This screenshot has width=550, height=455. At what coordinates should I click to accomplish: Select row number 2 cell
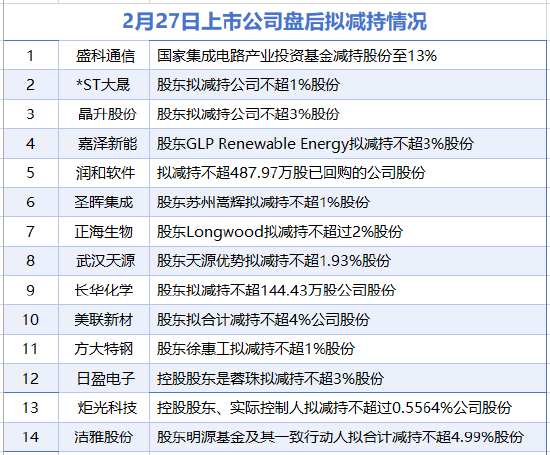[x=31, y=85]
